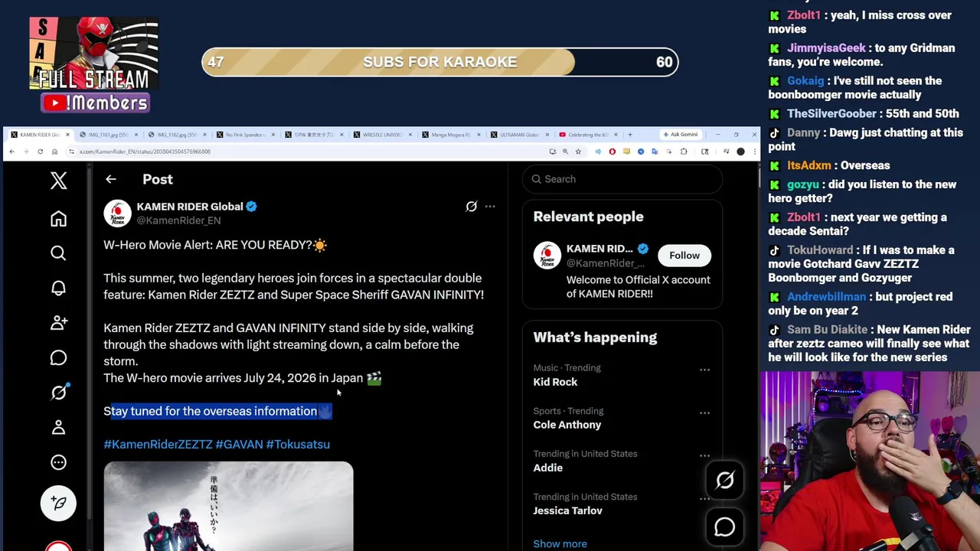Switch to the ULTRAMAN Global tab
Screen dimensions: 980x551
[x=519, y=135]
